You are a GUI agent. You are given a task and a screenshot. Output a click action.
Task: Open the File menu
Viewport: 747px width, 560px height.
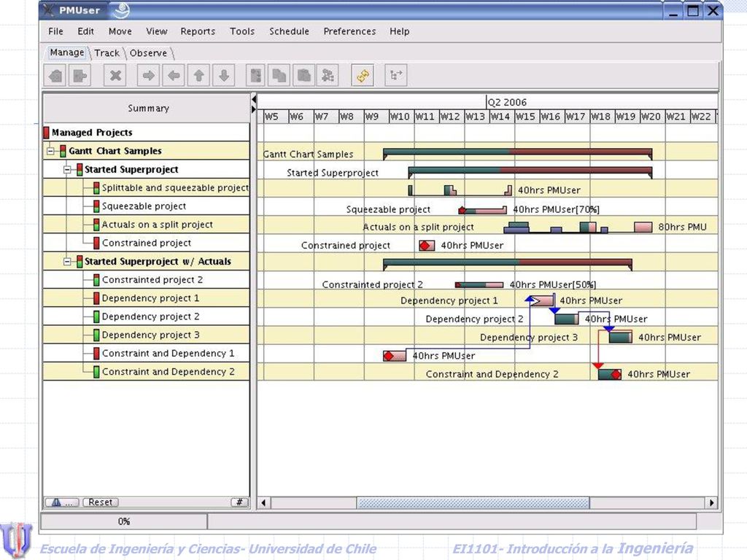[55, 31]
